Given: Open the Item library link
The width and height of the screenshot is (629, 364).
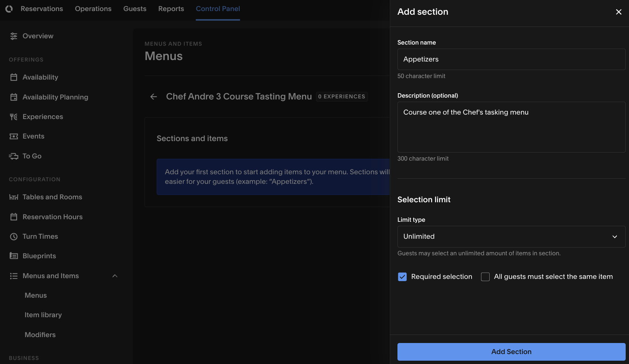Looking at the screenshot, I should pyautogui.click(x=43, y=315).
